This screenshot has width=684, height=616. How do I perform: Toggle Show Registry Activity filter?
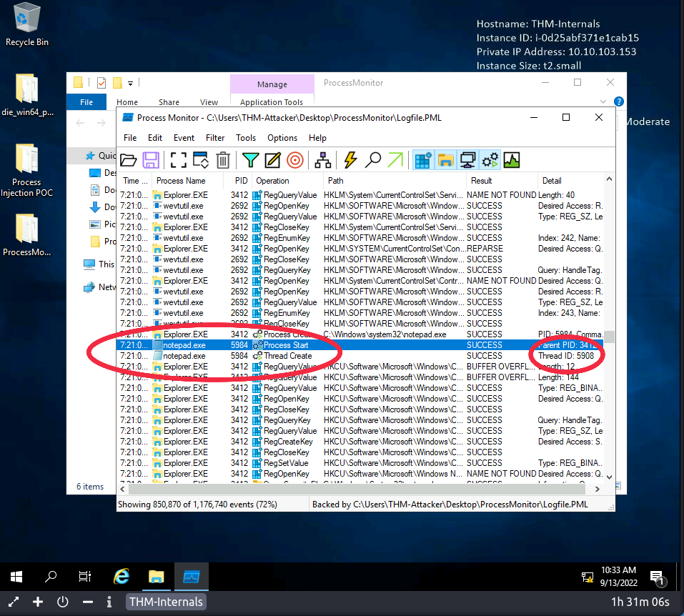click(x=423, y=160)
